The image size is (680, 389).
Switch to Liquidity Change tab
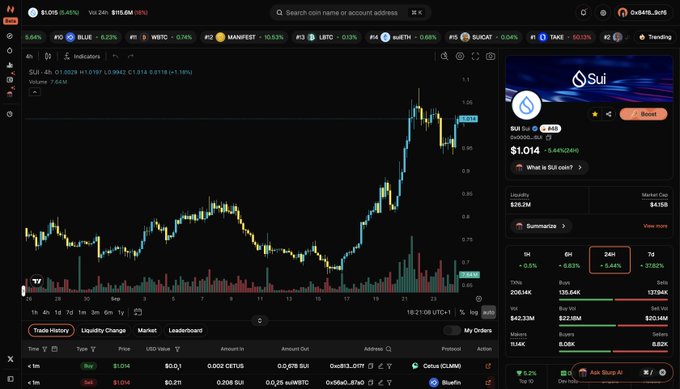(103, 330)
